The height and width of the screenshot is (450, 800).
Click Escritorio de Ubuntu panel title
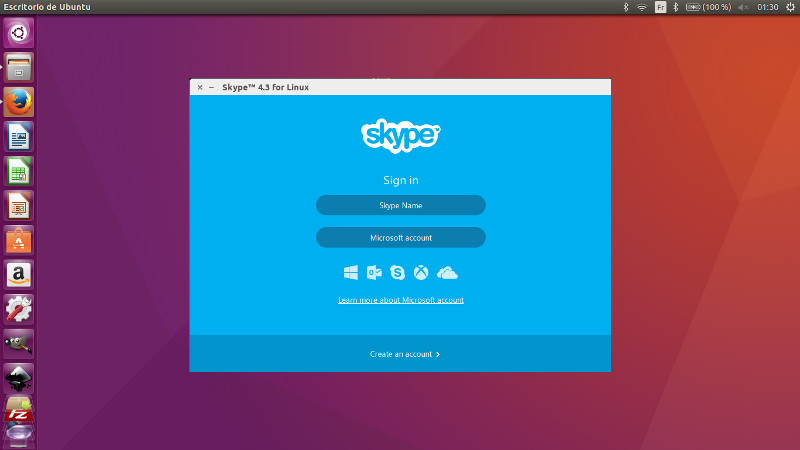tap(47, 7)
